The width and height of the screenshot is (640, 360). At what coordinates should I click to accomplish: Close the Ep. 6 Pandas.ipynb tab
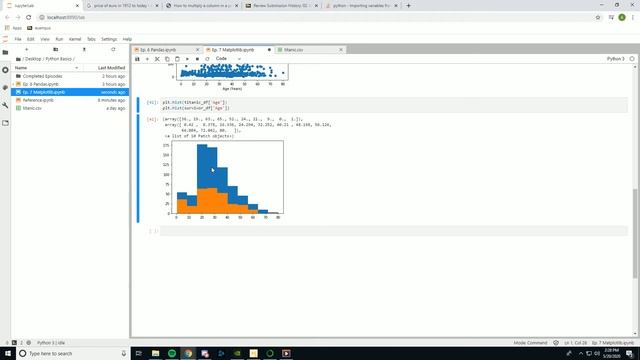(198, 50)
